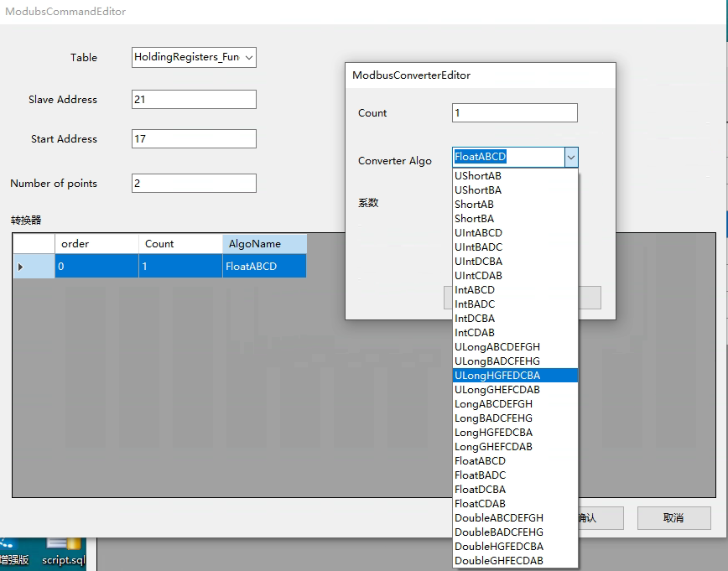Select DoubleGHFECDAB at the list bottom
The width and height of the screenshot is (728, 571).
[499, 561]
